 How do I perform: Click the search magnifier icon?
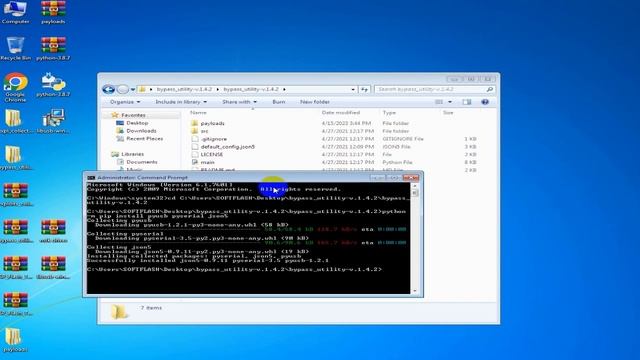[x=490, y=89]
